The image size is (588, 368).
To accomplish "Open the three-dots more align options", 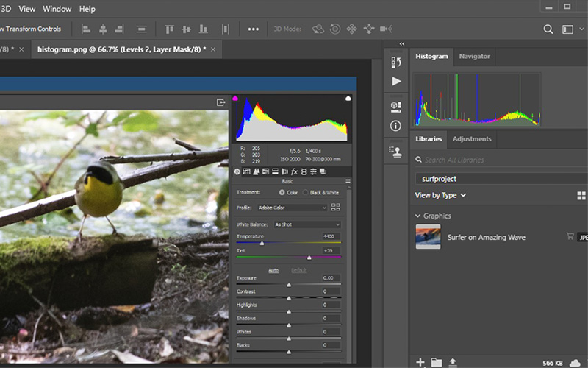I will tap(254, 29).
